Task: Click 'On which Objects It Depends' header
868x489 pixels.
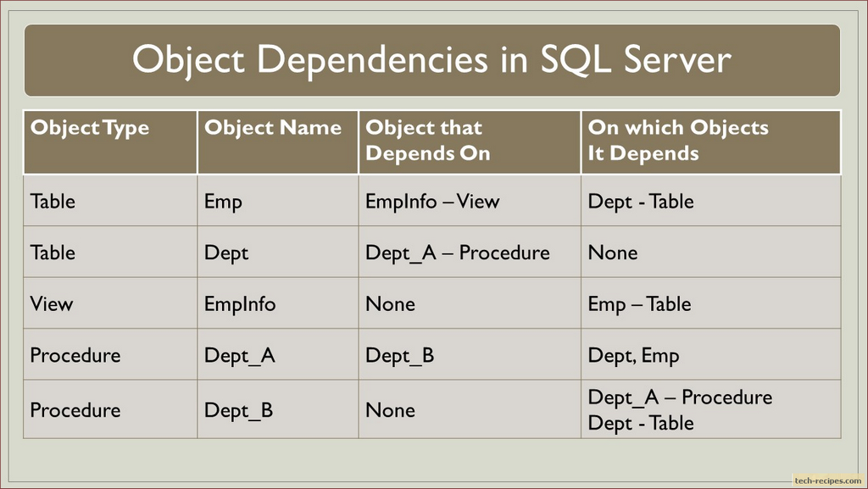Action: 678,141
